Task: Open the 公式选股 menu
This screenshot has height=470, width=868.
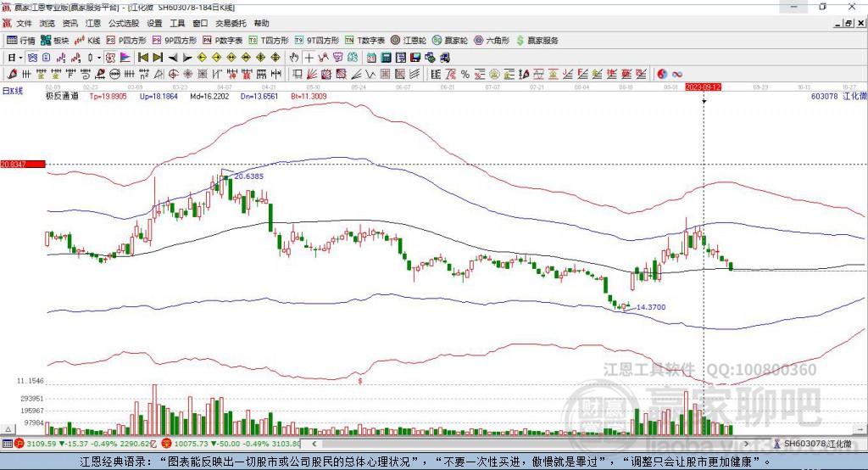Action: tap(124, 23)
